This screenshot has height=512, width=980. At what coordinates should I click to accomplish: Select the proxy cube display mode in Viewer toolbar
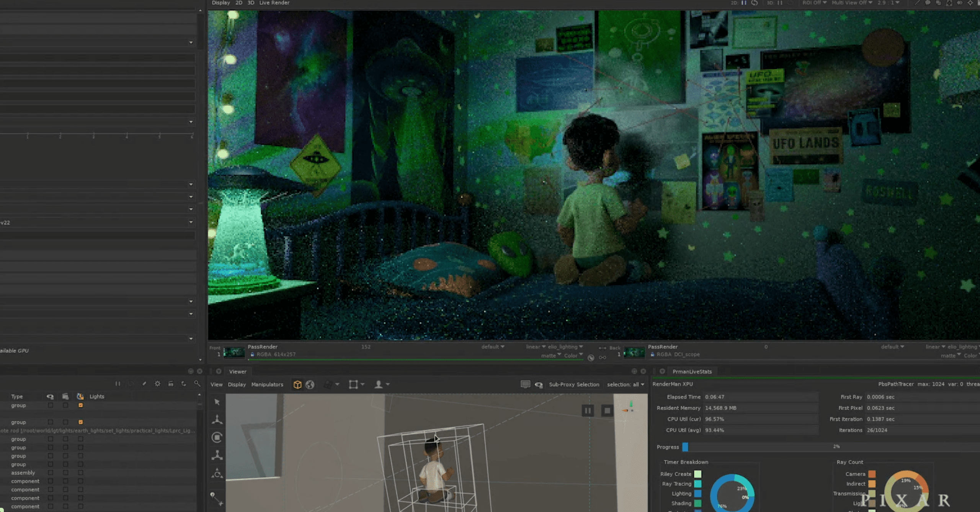(x=297, y=384)
